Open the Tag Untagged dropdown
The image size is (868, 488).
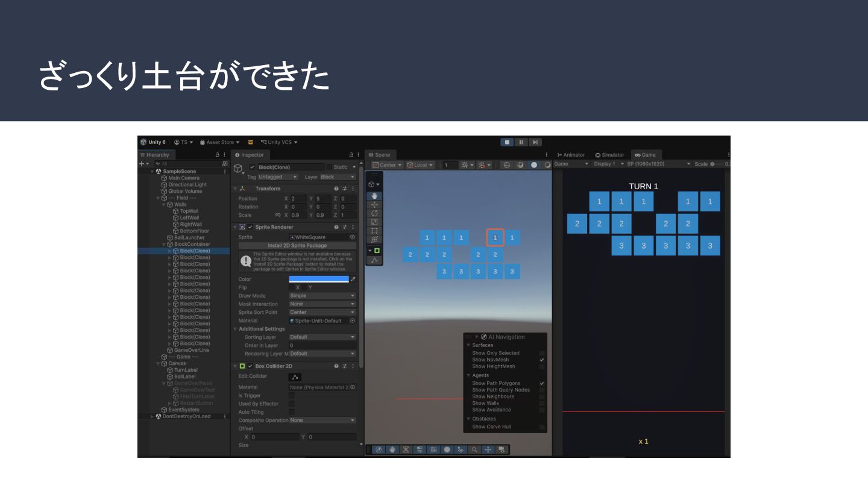[x=278, y=177]
